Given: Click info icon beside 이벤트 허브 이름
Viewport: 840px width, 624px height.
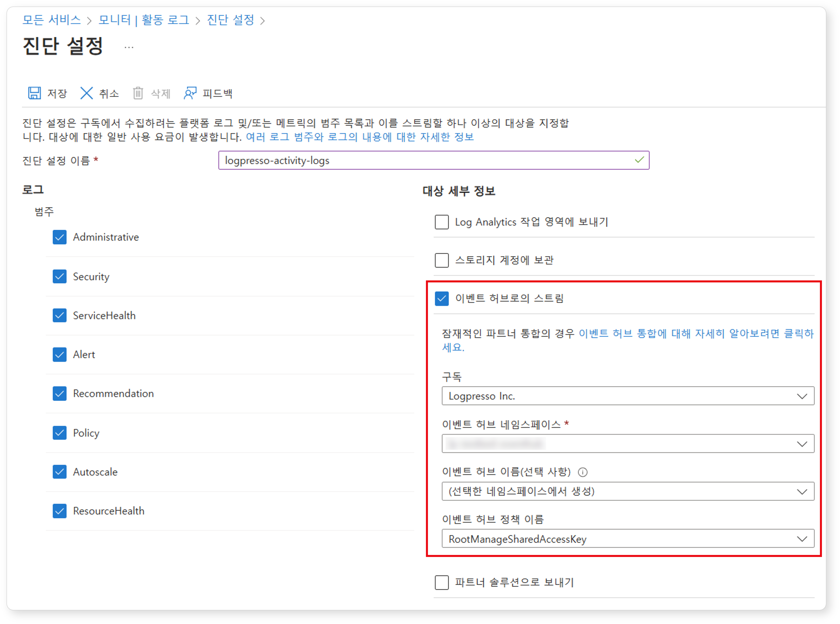Looking at the screenshot, I should click(x=583, y=472).
